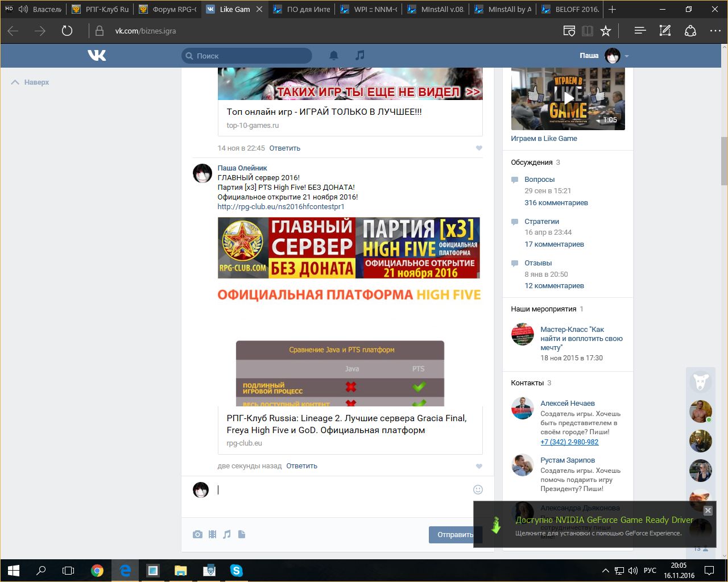Call phone number +7 (342) 2-980-982

click(569, 442)
